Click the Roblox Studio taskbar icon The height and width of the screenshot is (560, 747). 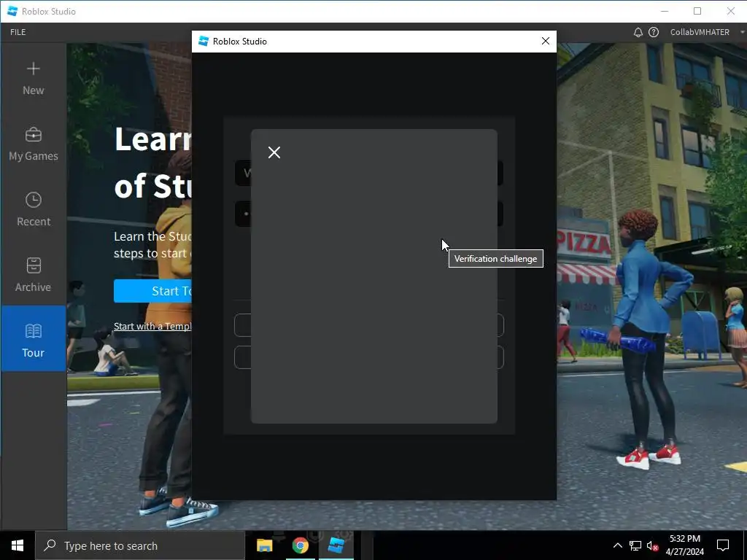[336, 545]
